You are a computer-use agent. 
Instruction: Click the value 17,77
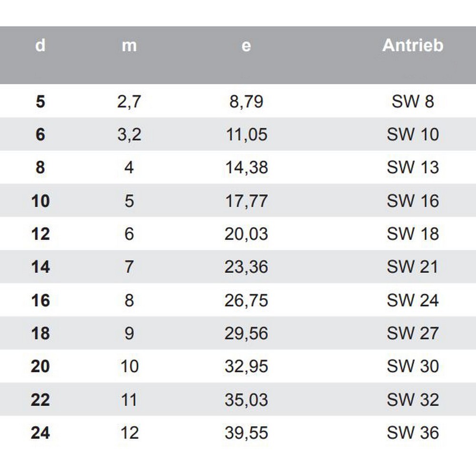(x=246, y=201)
